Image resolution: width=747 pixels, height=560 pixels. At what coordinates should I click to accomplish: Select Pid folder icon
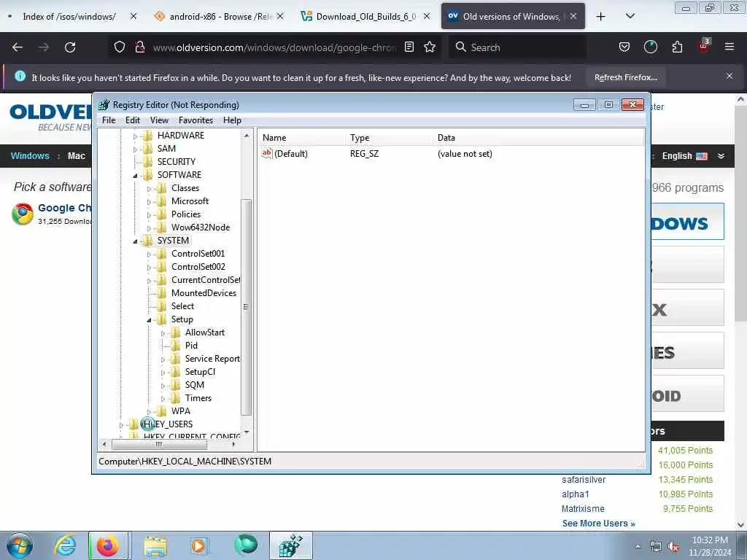tap(176, 345)
